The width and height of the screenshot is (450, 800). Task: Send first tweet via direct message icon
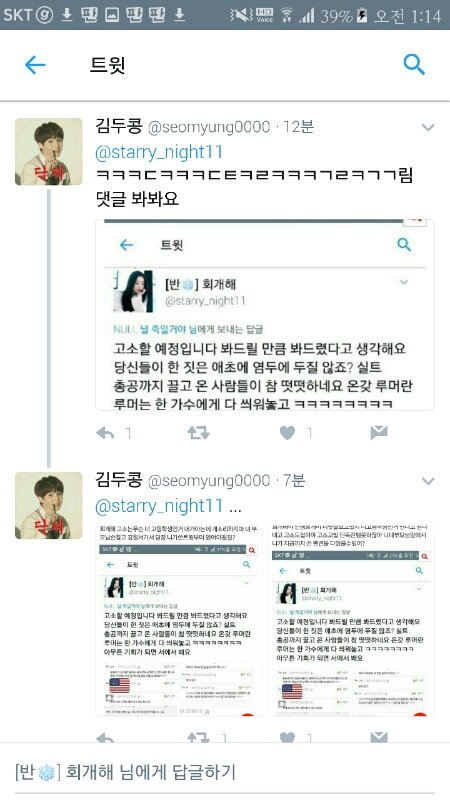click(x=379, y=433)
